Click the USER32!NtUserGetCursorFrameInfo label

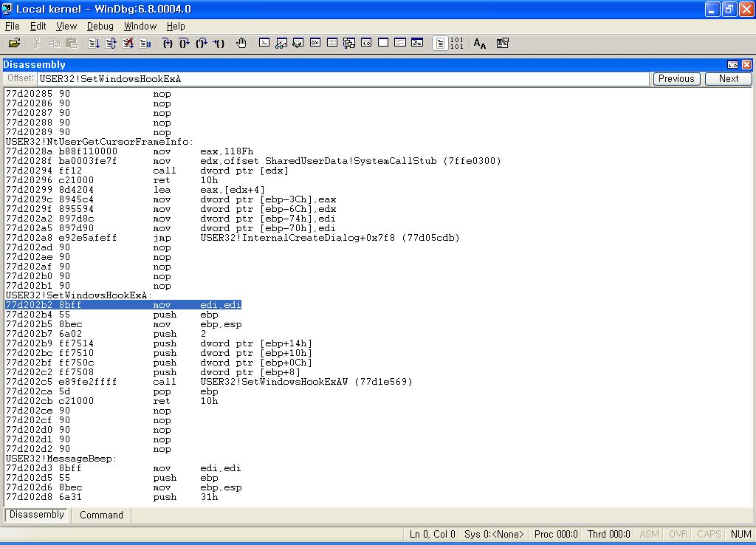[100, 142]
